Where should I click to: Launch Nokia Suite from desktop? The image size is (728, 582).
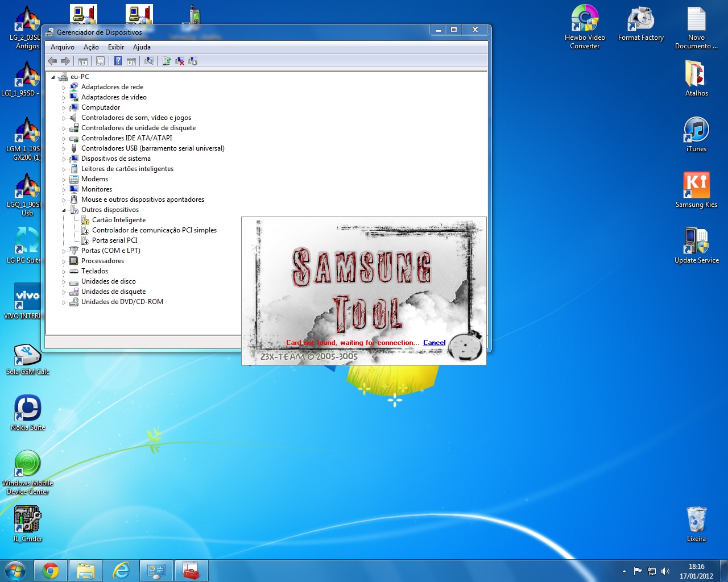point(27,413)
